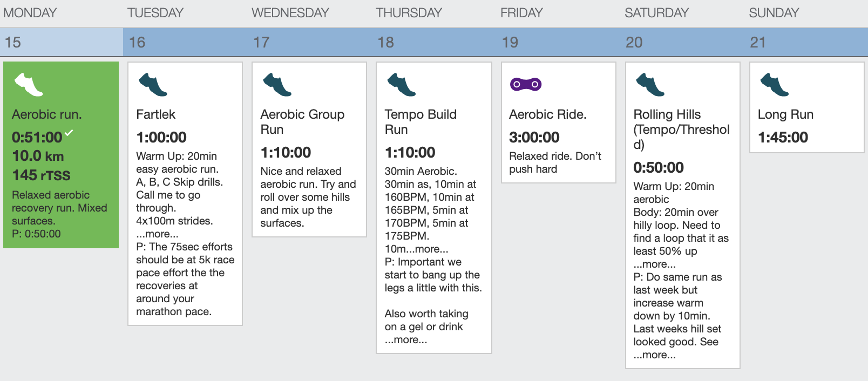The image size is (868, 381).
Task: Select day 20 in the date header
Action: (634, 42)
